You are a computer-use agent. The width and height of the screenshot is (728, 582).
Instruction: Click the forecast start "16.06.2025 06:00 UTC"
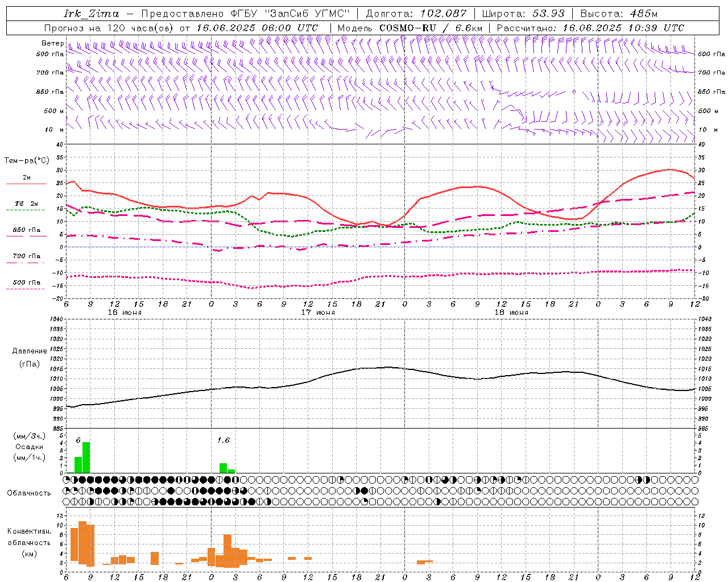pyautogui.click(x=257, y=28)
